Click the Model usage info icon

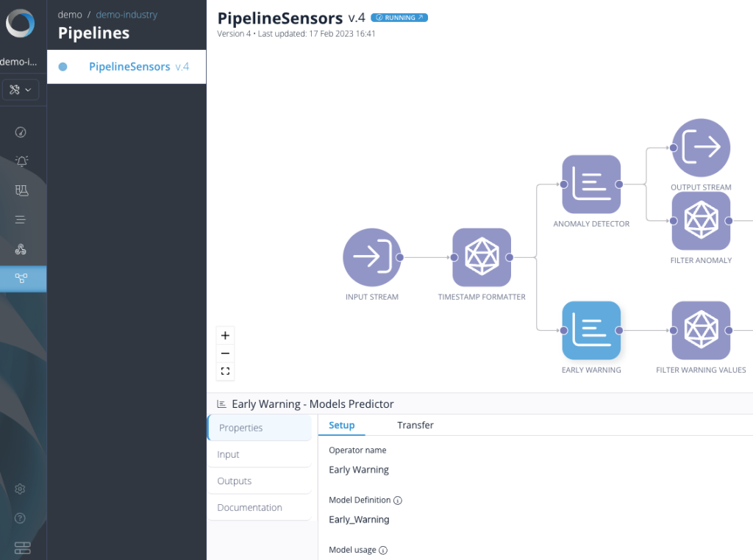pos(382,550)
